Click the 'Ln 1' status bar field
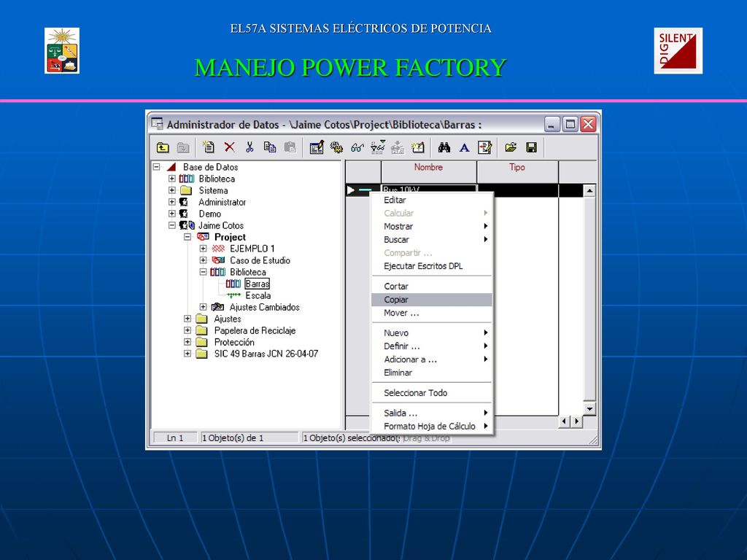The height and width of the screenshot is (560, 747). tap(175, 437)
